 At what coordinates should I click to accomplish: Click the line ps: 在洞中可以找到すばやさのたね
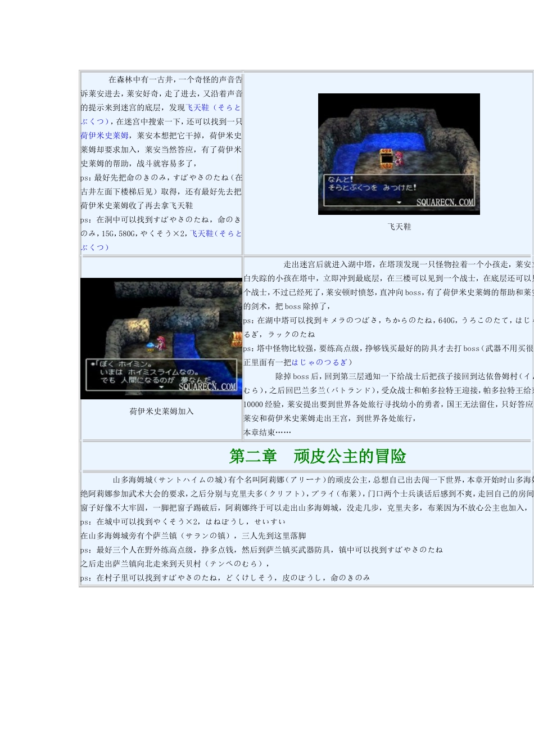coord(161,220)
